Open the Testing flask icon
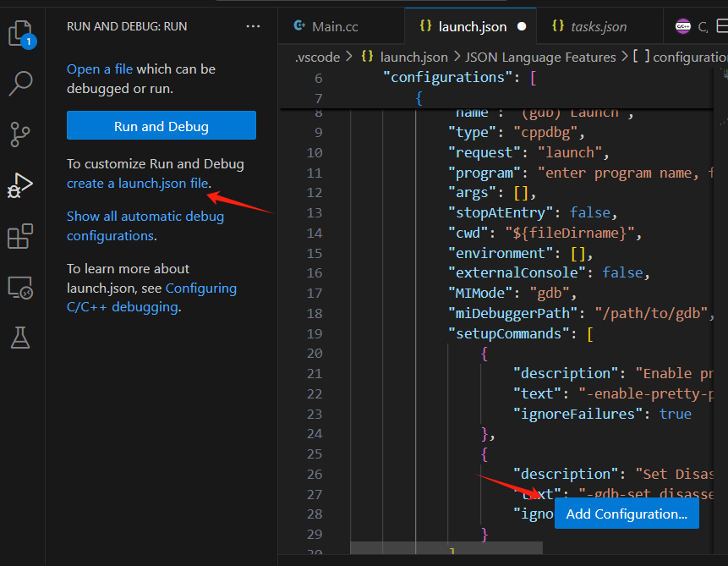Screen dimensions: 728x566 (x=20, y=338)
